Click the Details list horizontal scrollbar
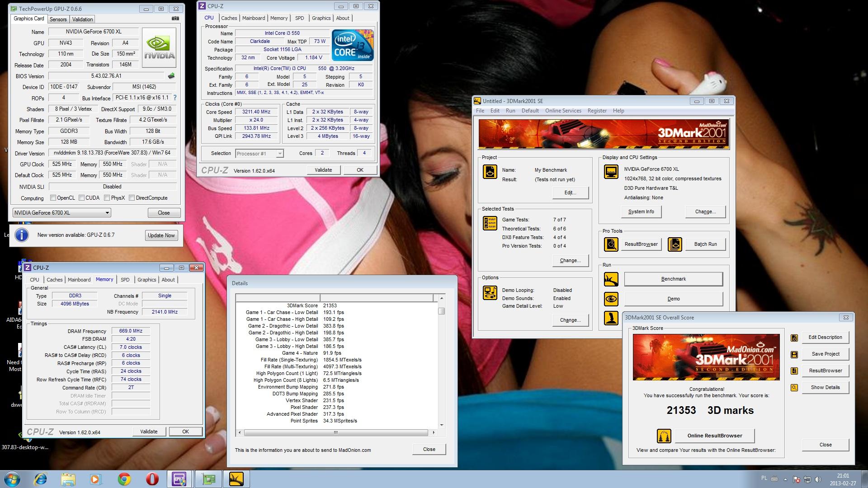 (x=336, y=432)
